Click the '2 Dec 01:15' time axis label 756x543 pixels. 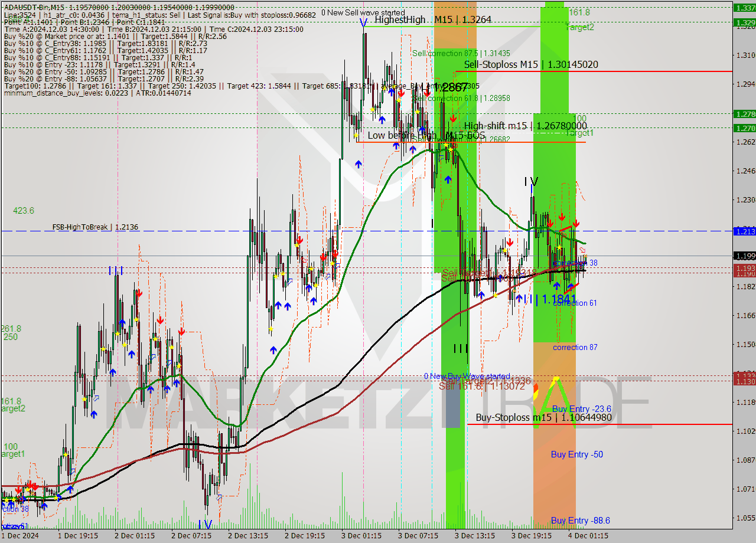click(134, 536)
